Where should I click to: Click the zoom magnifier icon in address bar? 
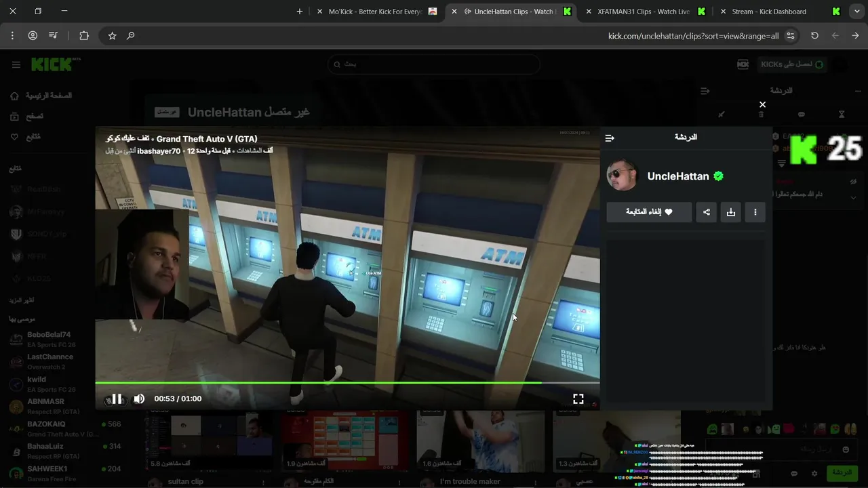pyautogui.click(x=131, y=36)
